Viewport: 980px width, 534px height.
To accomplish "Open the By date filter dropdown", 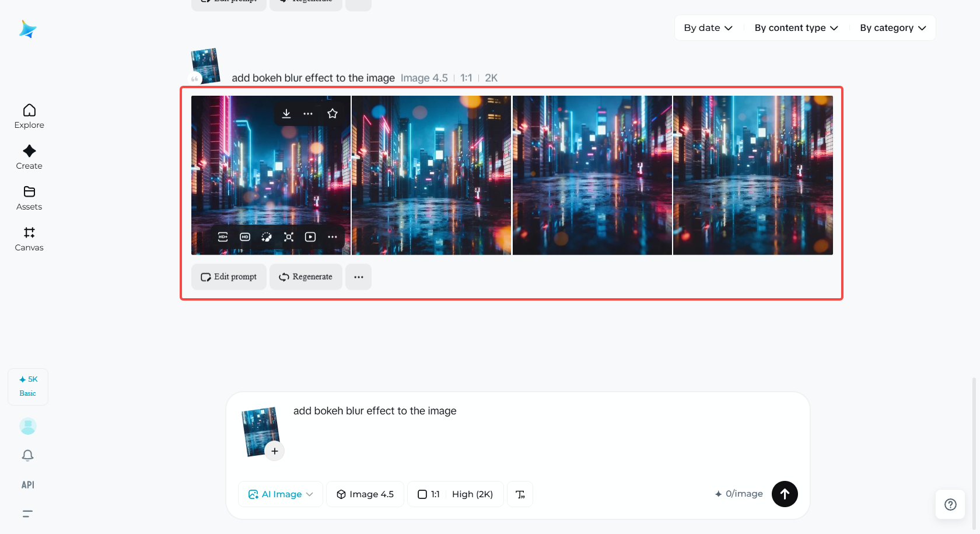I will point(708,28).
